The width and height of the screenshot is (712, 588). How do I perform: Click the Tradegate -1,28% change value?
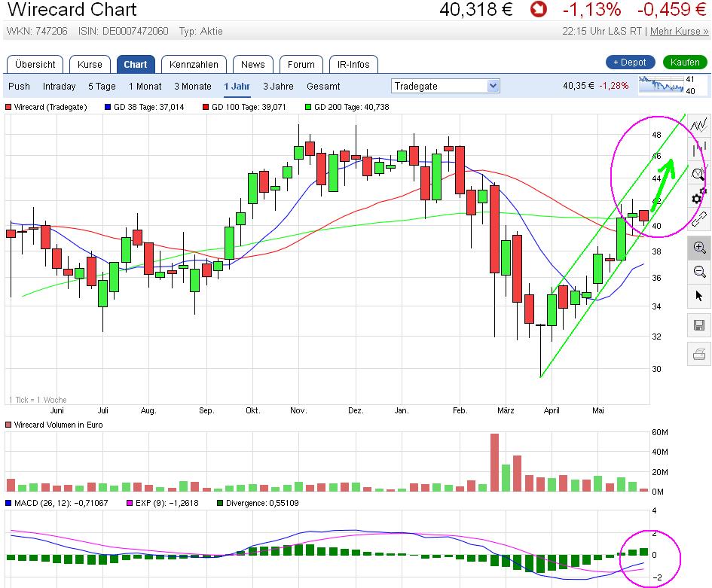614,86
